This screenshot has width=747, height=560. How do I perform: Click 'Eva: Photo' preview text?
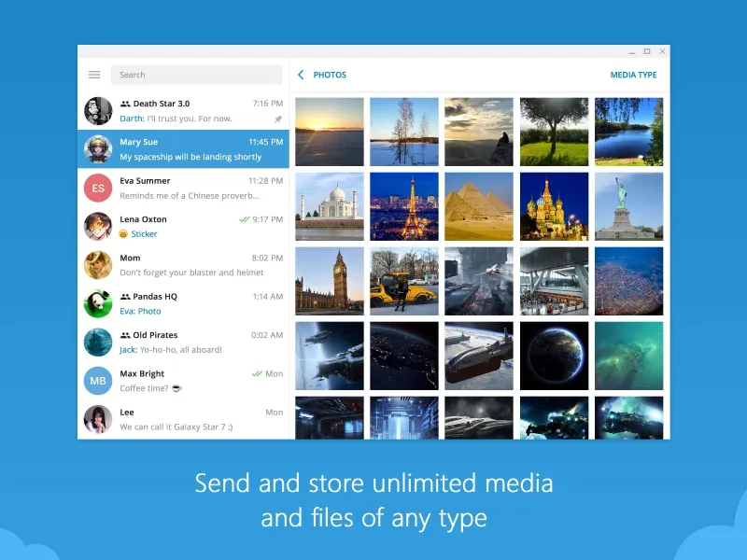(x=140, y=311)
